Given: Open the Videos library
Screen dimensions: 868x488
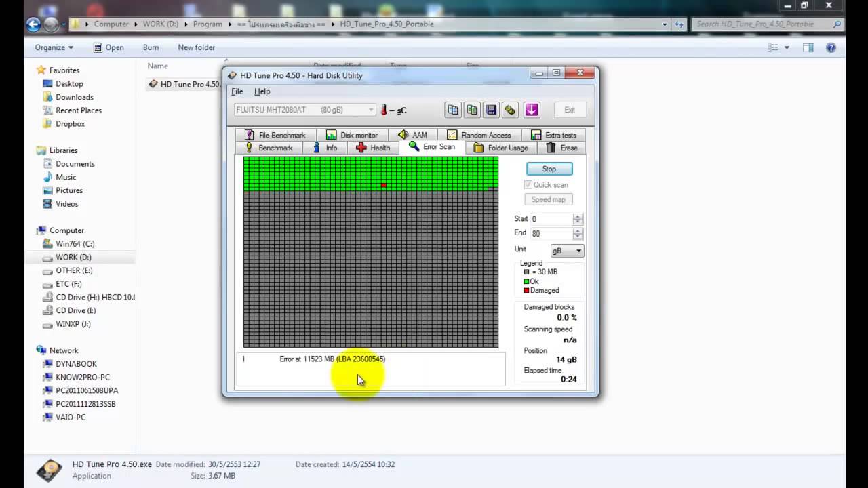Looking at the screenshot, I should coord(66,204).
